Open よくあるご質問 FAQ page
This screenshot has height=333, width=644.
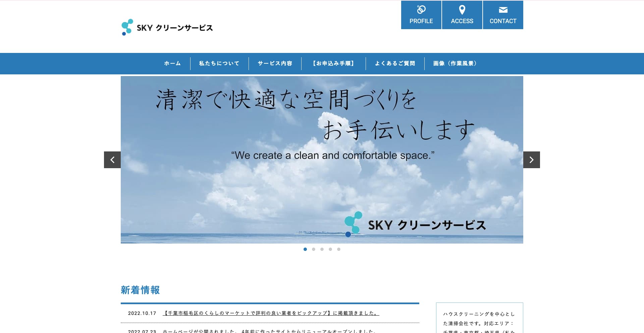(395, 63)
